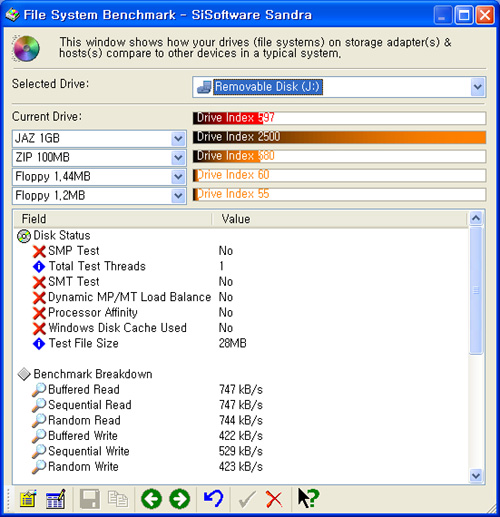This screenshot has width=500, height=517.
Task: Click the Drive Index 2500 bar
Action: coord(339,137)
